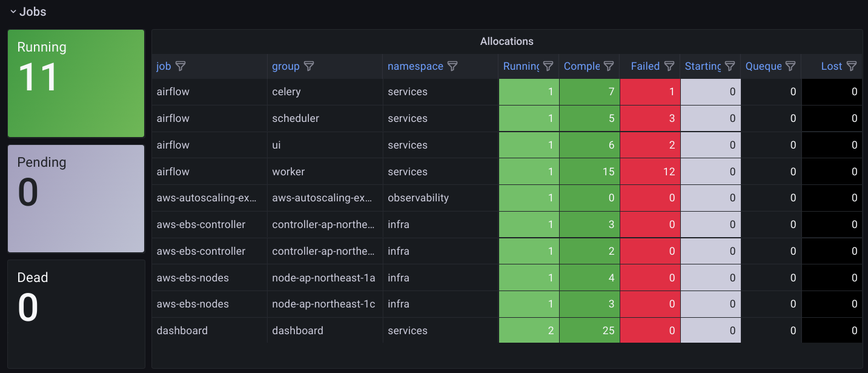
Task: Filter the Complete column
Action: pyautogui.click(x=609, y=66)
